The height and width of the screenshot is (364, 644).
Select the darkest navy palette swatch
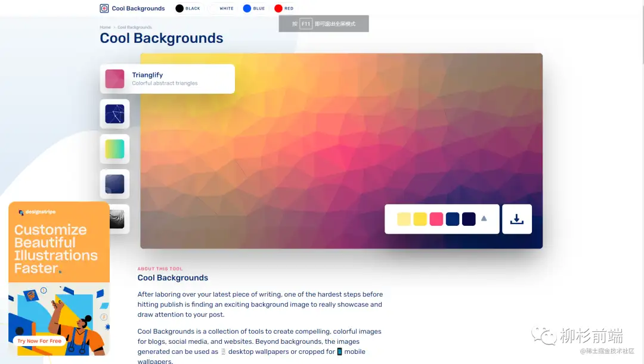point(469,219)
